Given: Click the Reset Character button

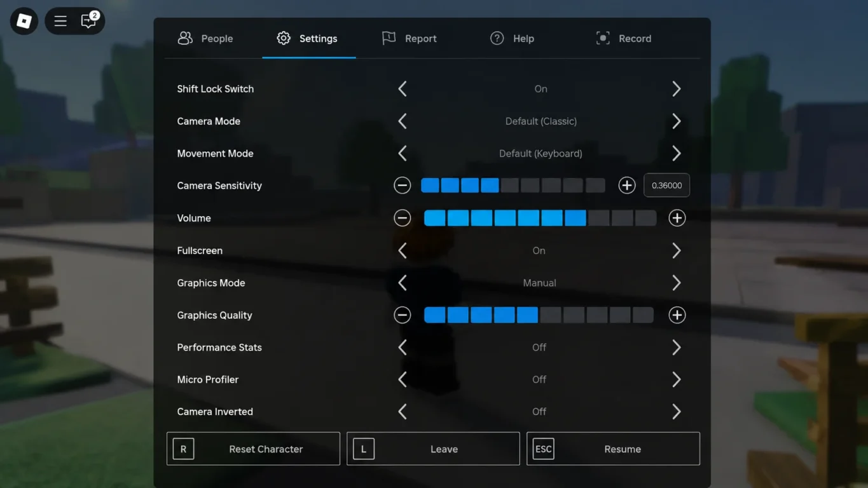Looking at the screenshot, I should 253,449.
